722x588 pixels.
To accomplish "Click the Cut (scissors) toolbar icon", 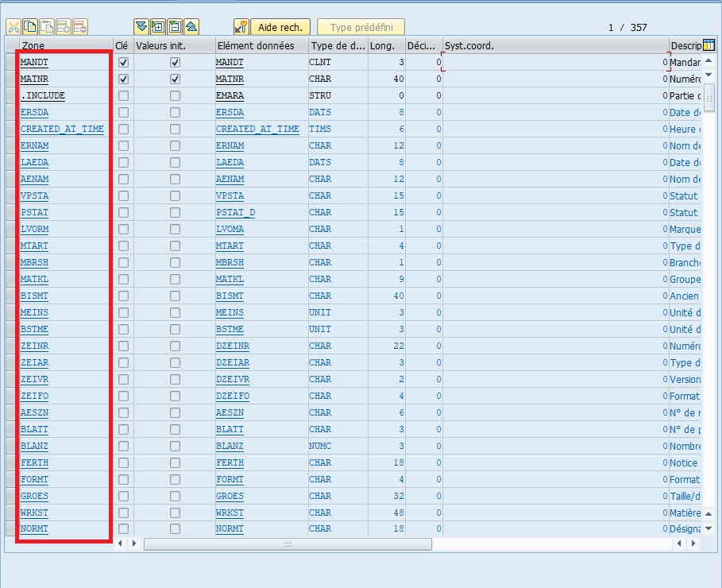I will click(x=14, y=27).
